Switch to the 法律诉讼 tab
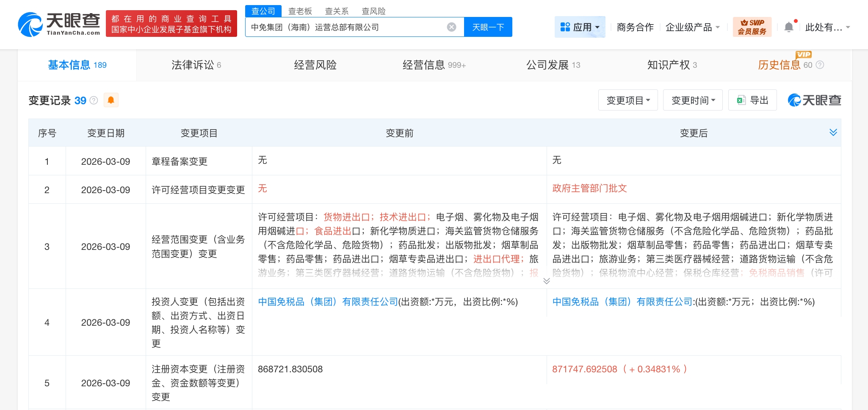 point(196,65)
